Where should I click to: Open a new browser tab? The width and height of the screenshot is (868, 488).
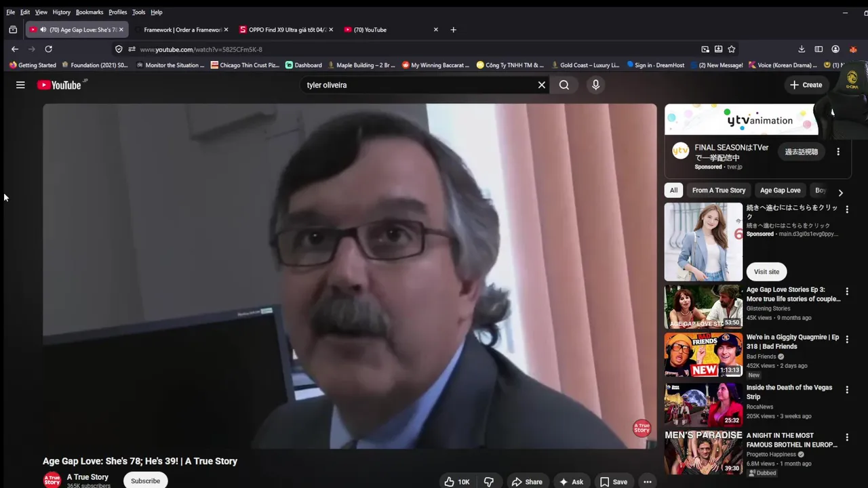(454, 30)
